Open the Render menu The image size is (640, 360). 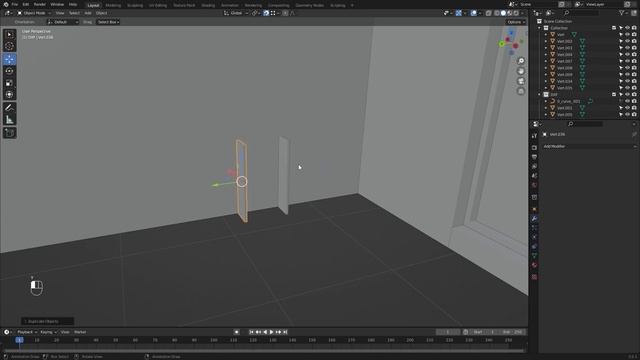click(x=40, y=4)
